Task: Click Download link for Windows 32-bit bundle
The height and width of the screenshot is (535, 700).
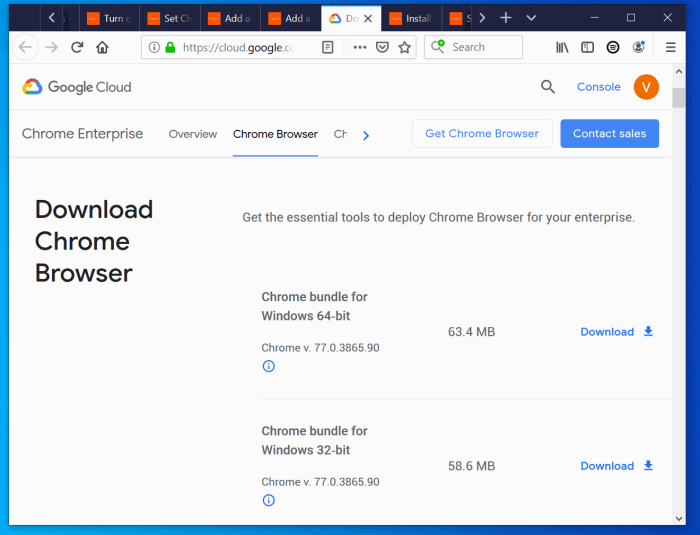Action: pyautogui.click(x=607, y=466)
